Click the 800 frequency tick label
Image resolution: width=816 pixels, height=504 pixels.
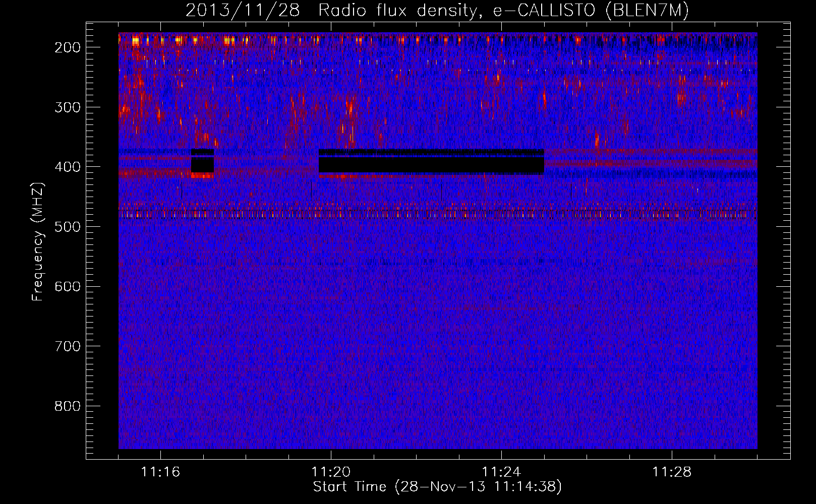pos(67,406)
